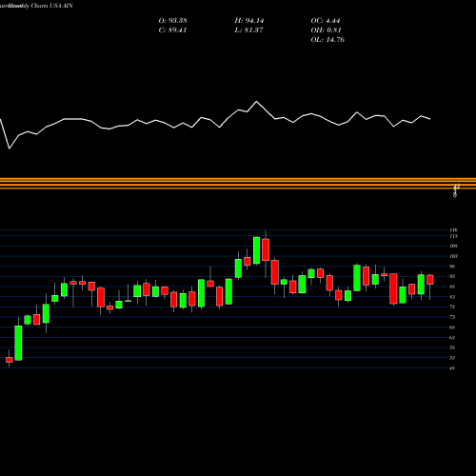The height and width of the screenshot is (476, 476).
Task: Click the small red first candle at far left
Action: pos(10,360)
